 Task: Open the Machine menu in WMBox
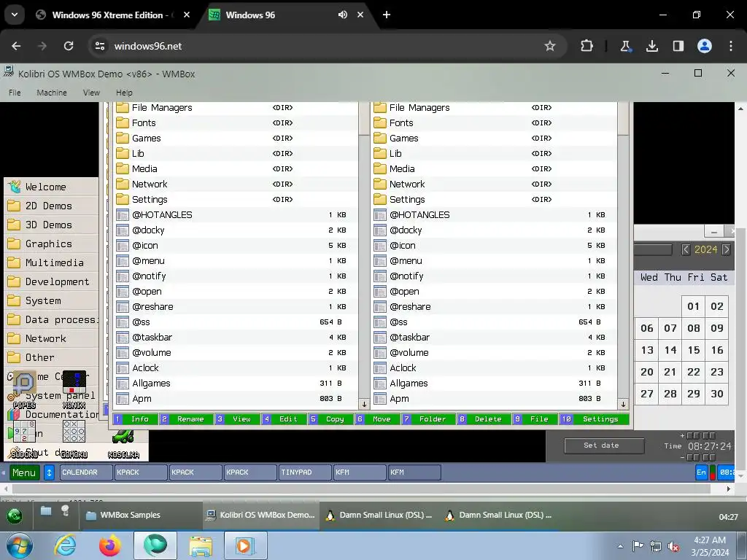[52, 93]
